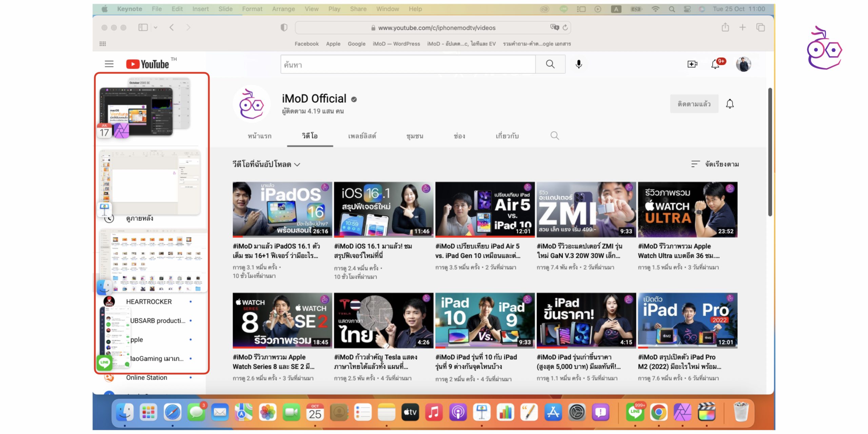Toggle channel notification bell beside subscribed button
868x434 pixels.
click(730, 104)
